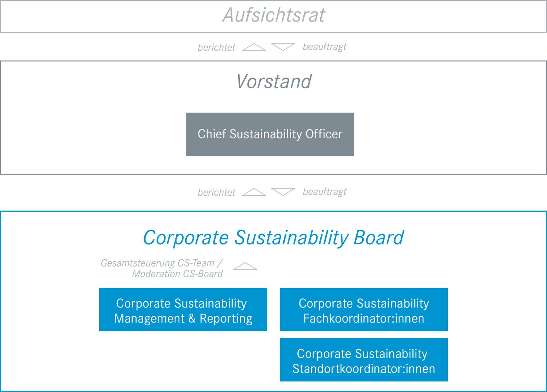This screenshot has height=392, width=547.
Task: Click the up triangle between Vorstand and Board
Action: pos(254,192)
